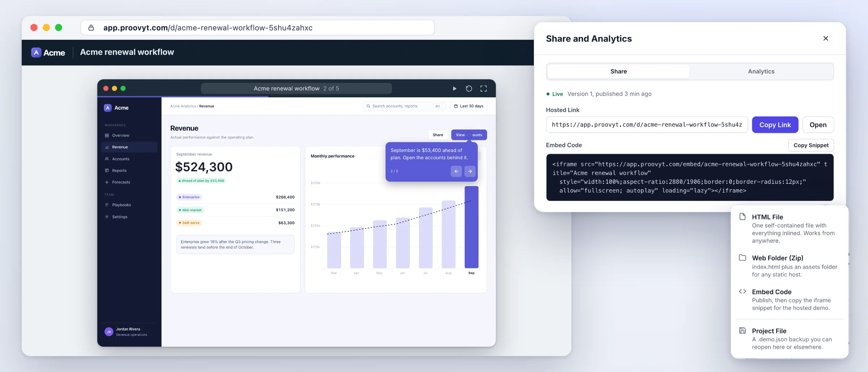Click the demo progress bar
The width and height of the screenshot is (868, 372).
pos(296,97)
